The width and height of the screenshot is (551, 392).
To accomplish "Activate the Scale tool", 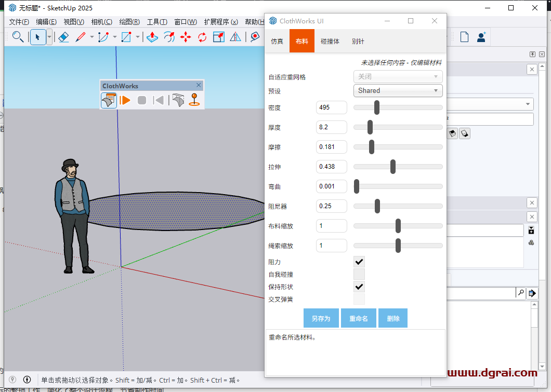I will click(218, 37).
